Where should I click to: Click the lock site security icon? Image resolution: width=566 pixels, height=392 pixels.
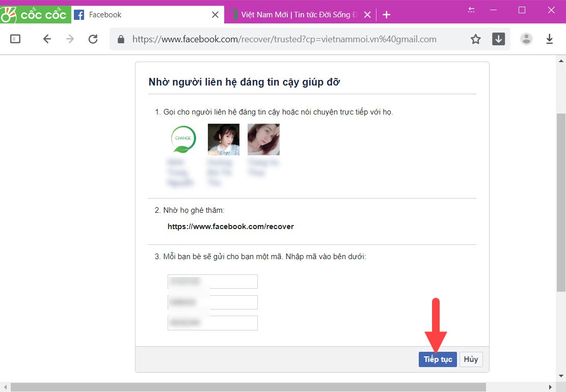[x=121, y=39]
